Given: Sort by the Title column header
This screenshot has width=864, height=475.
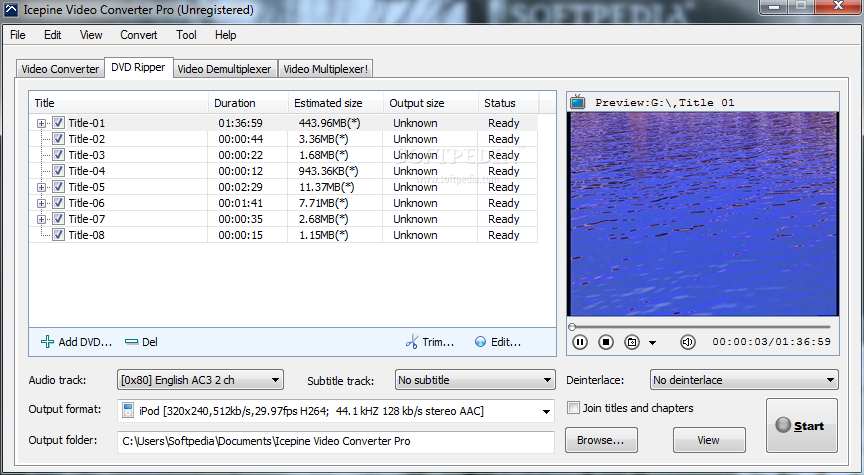Looking at the screenshot, I should 118,103.
